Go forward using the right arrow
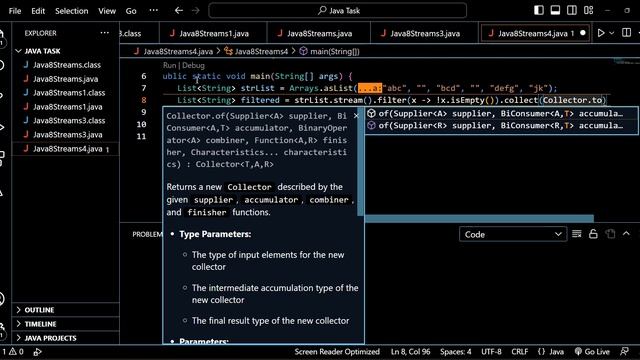 pyautogui.click(x=196, y=11)
